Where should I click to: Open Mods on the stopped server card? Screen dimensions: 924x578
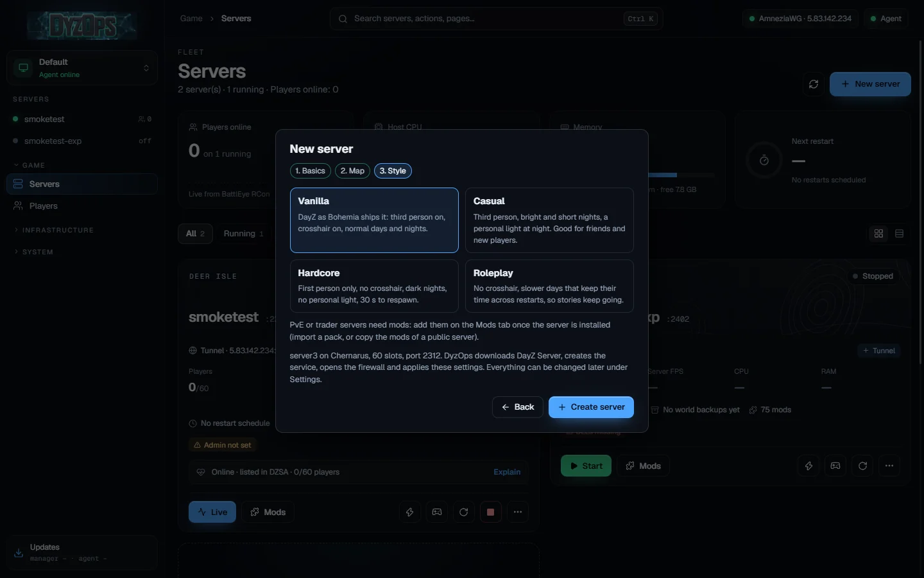click(643, 466)
